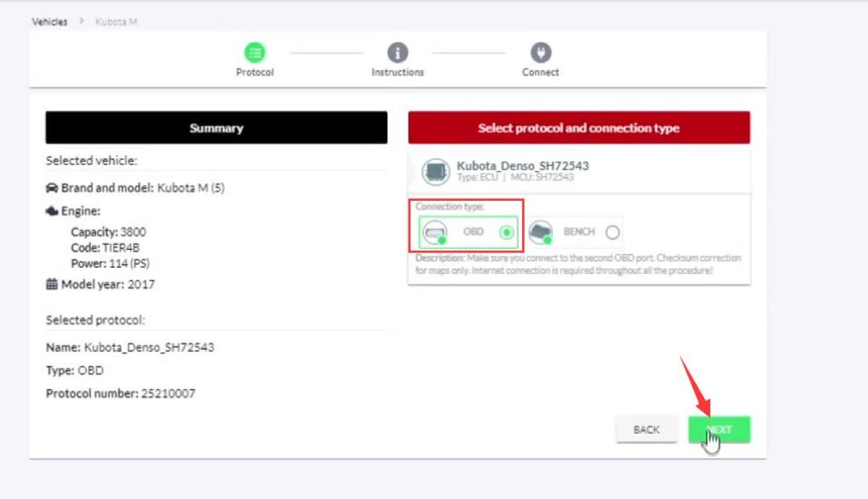The width and height of the screenshot is (868, 499).
Task: Click the OBD connector icon
Action: coord(436,232)
